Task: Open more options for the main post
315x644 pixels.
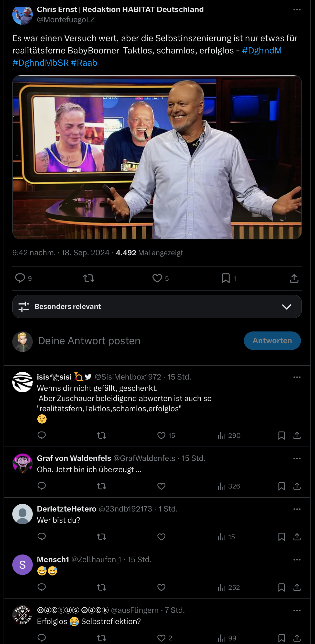Action: pyautogui.click(x=297, y=10)
